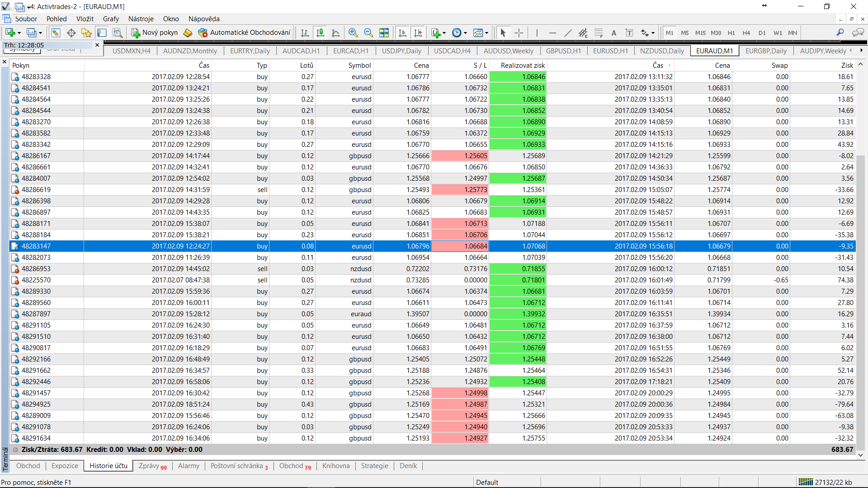Select the text A tool
This screenshot has height=488, width=868.
point(614,33)
